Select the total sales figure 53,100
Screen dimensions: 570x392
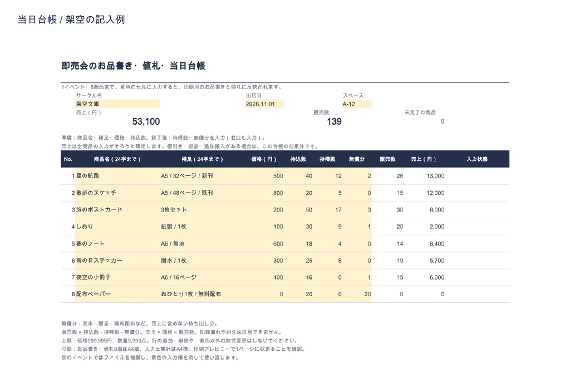[146, 121]
